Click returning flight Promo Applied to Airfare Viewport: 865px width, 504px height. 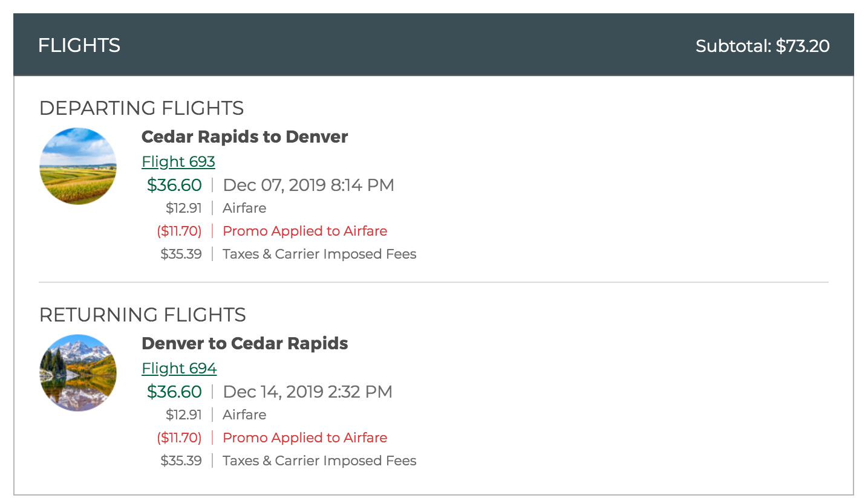305,438
